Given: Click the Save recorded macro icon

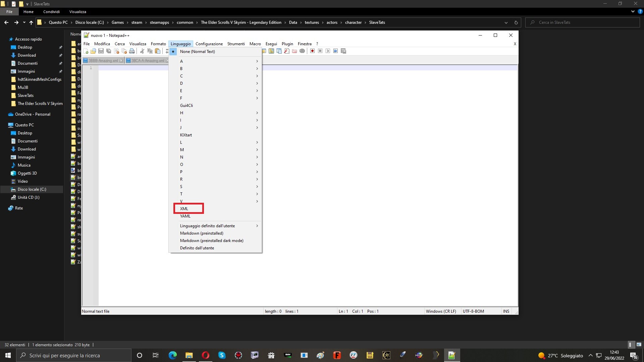Looking at the screenshot, I should (343, 51).
